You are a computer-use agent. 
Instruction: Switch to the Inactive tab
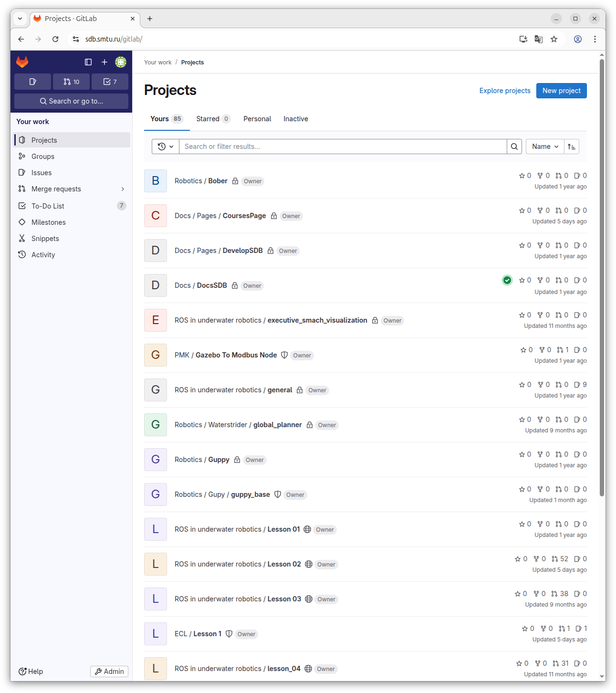coord(295,119)
